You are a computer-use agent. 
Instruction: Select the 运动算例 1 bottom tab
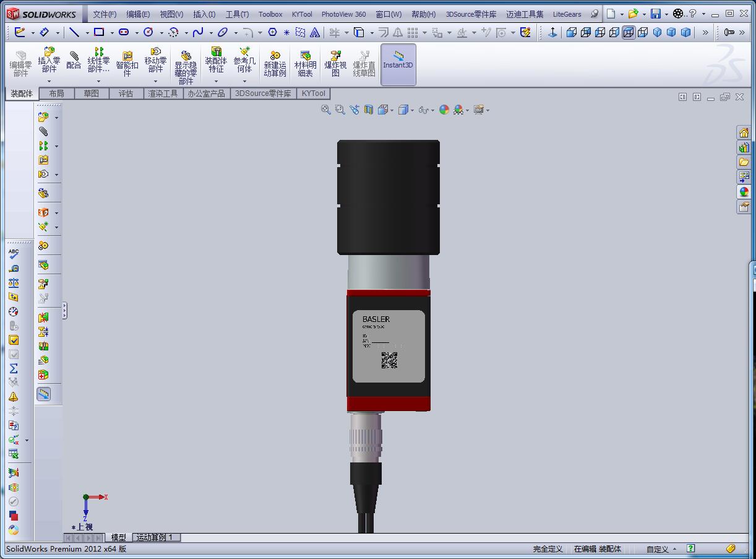[x=155, y=537]
